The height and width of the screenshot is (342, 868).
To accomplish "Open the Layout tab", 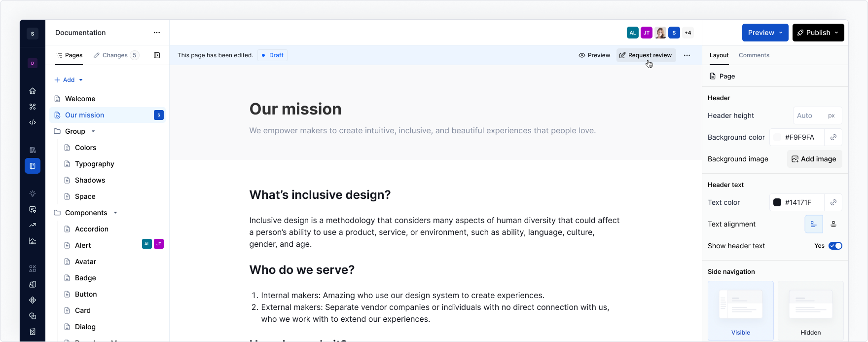I will (719, 55).
